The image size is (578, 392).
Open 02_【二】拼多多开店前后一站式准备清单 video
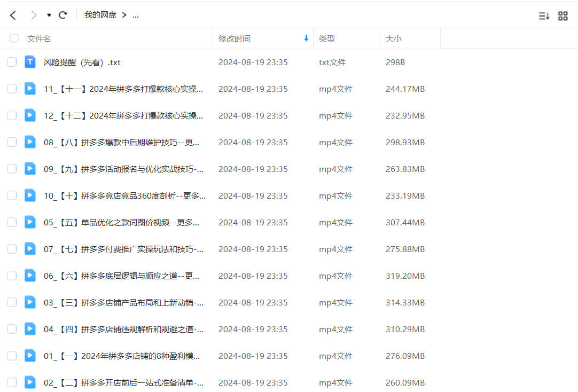(x=123, y=383)
